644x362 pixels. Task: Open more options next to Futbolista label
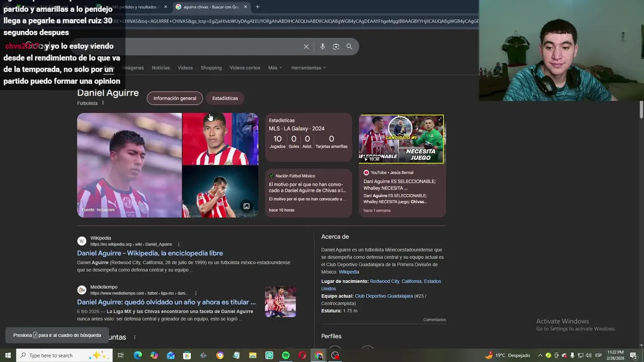pyautogui.click(x=103, y=103)
